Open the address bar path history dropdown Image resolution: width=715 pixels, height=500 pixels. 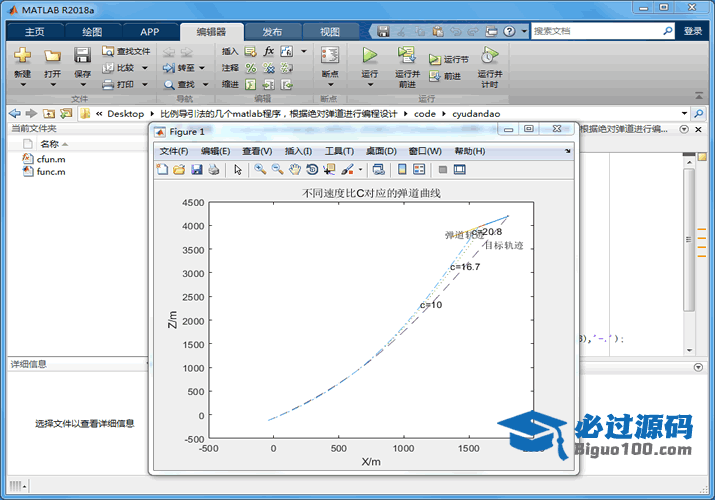[684, 113]
